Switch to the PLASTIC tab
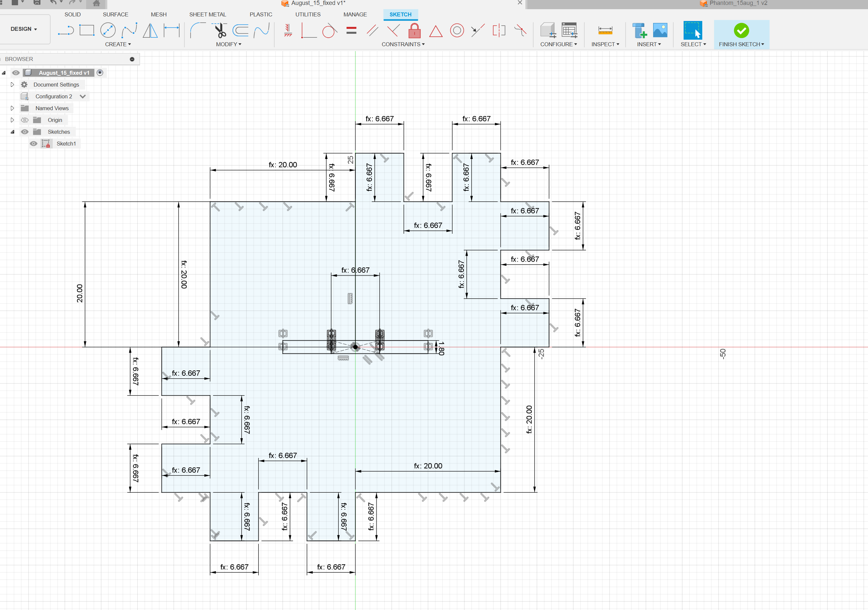This screenshot has width=868, height=610. pyautogui.click(x=261, y=14)
